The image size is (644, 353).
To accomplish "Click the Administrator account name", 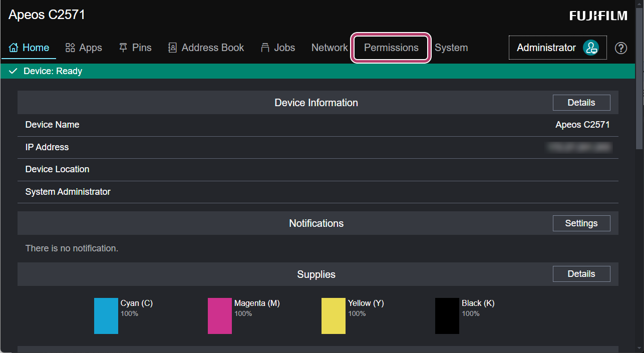I will 546,48.
